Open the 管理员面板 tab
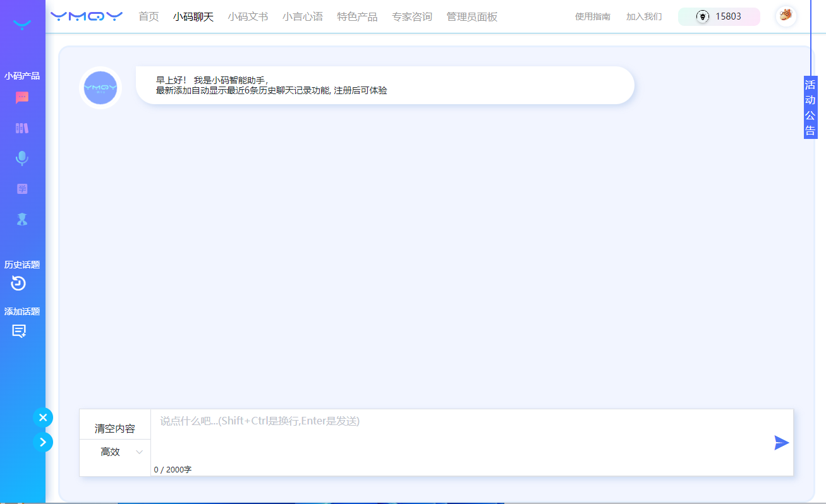826x504 pixels. [472, 16]
